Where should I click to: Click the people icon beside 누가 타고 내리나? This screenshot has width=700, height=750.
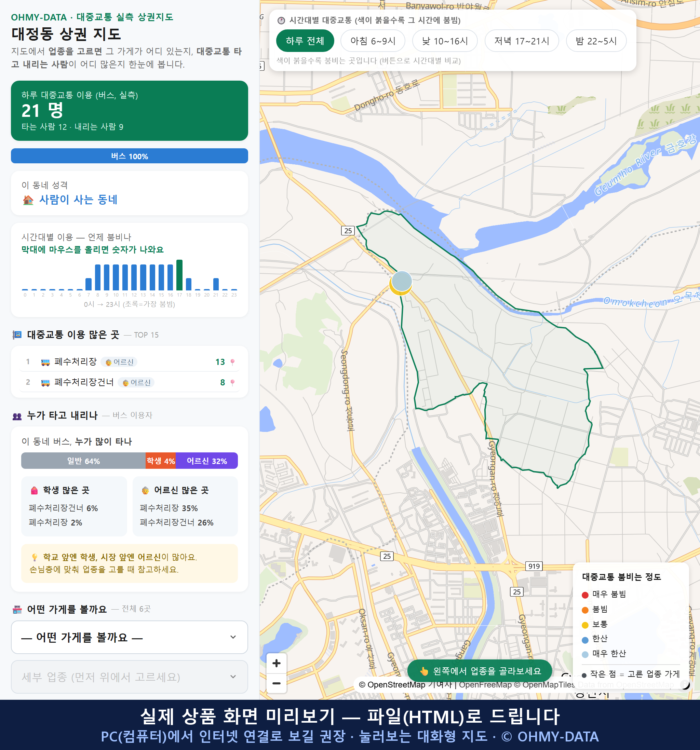click(x=17, y=416)
